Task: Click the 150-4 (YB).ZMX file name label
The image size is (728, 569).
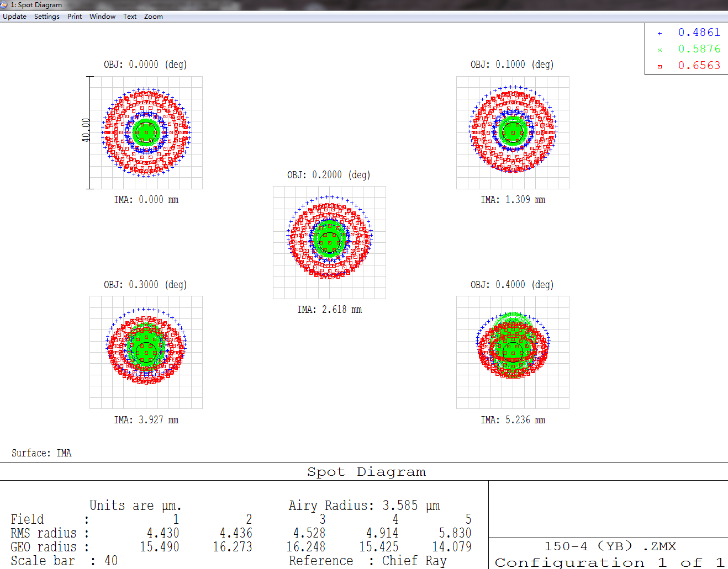Action: (610, 546)
